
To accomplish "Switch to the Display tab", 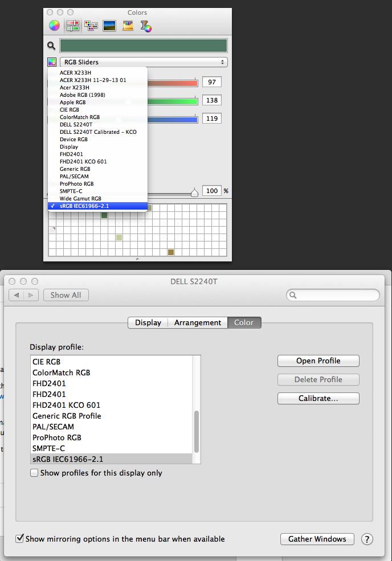I will (148, 323).
